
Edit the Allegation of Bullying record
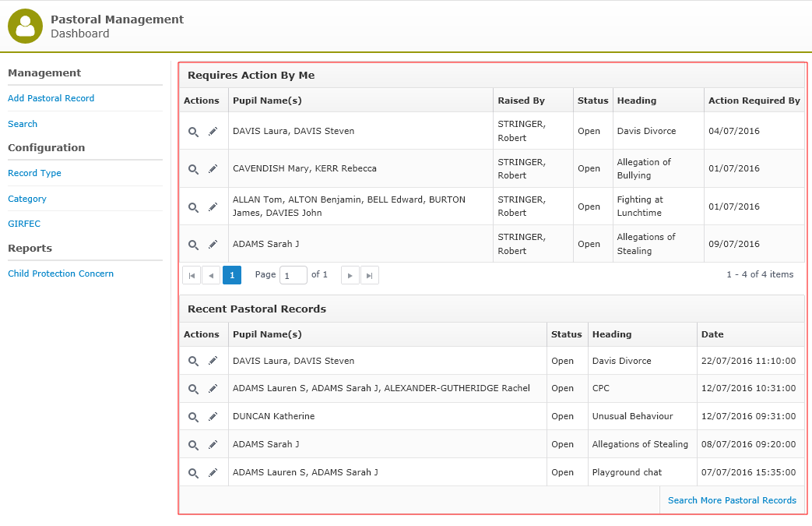213,169
